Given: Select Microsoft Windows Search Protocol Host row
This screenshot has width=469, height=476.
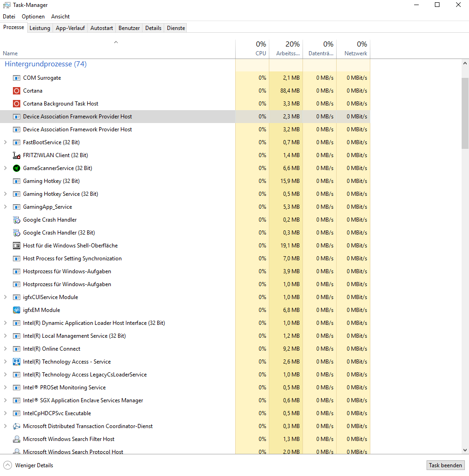Looking at the screenshot, I should coord(185,452).
